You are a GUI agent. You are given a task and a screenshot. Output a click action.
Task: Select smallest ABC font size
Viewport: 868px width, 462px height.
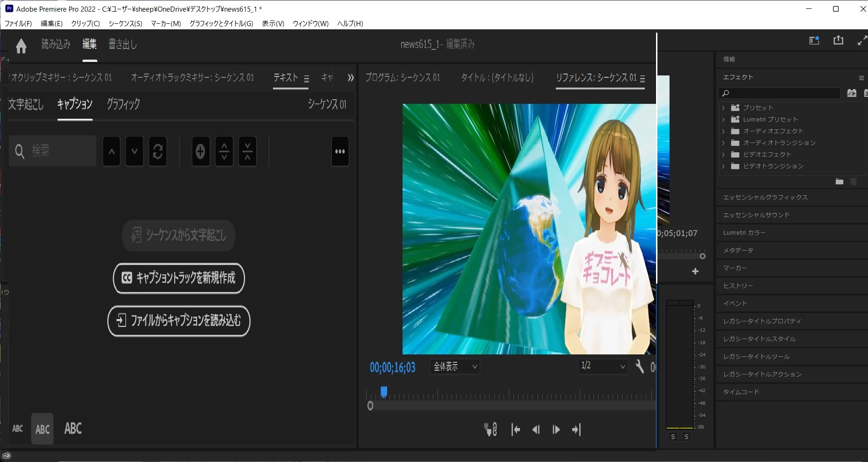18,429
